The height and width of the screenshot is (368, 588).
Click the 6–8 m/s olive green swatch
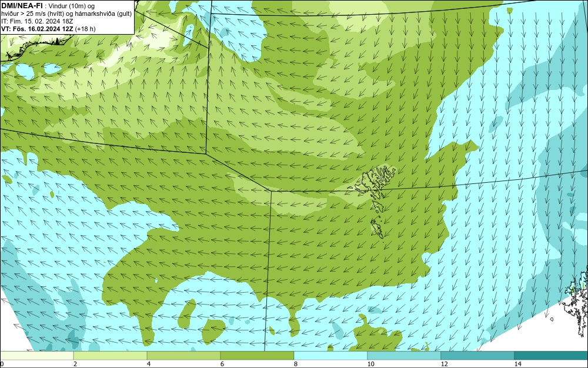click(258, 356)
